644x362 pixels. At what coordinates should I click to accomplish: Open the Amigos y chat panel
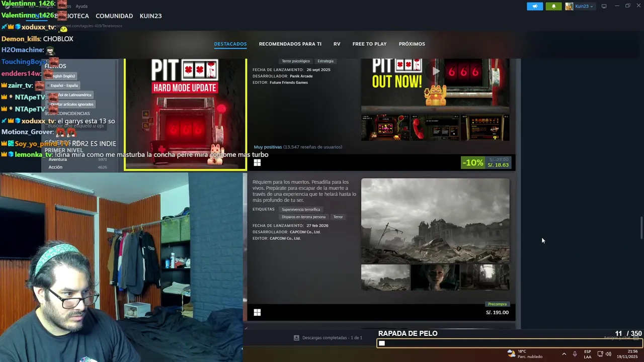click(621, 338)
